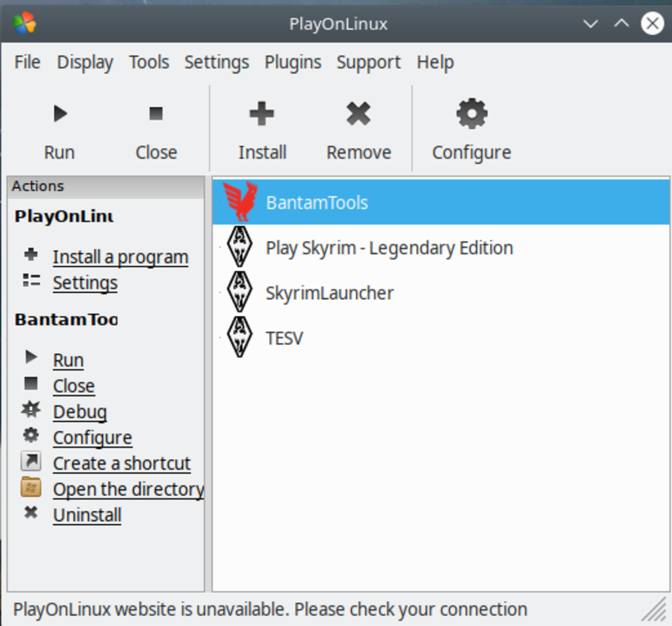Open the Display menu
The image size is (672, 626).
tap(85, 63)
